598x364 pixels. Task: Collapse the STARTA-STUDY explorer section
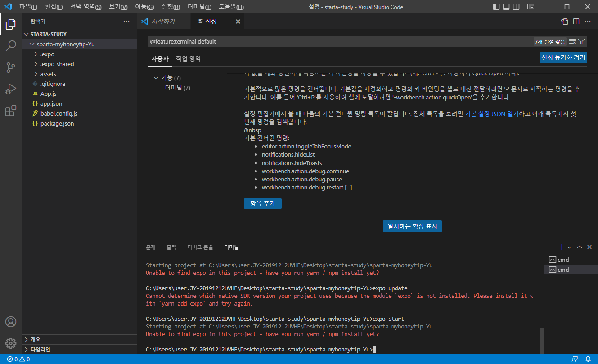[x=49, y=34]
